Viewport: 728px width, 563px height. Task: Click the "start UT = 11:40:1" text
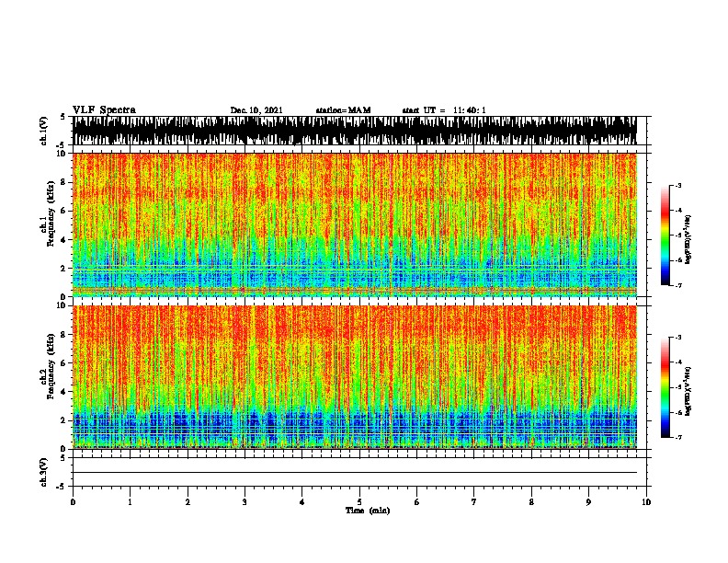[x=444, y=110]
